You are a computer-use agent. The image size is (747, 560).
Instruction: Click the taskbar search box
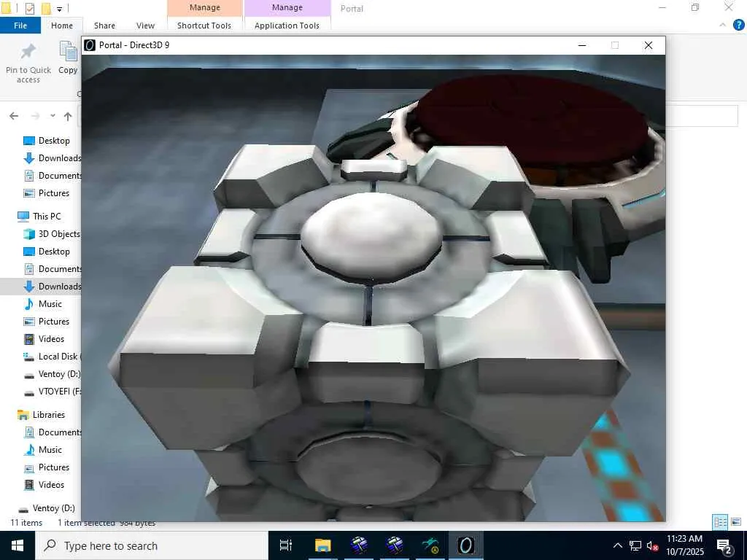point(152,545)
